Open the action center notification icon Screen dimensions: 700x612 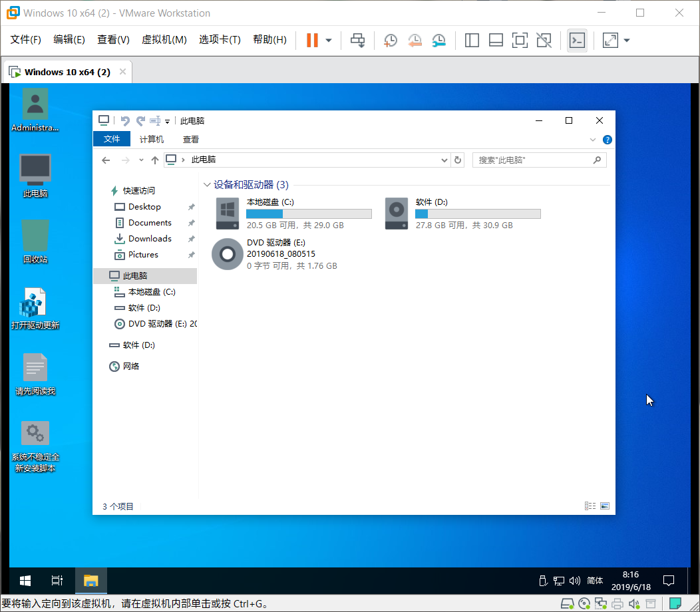point(668,580)
